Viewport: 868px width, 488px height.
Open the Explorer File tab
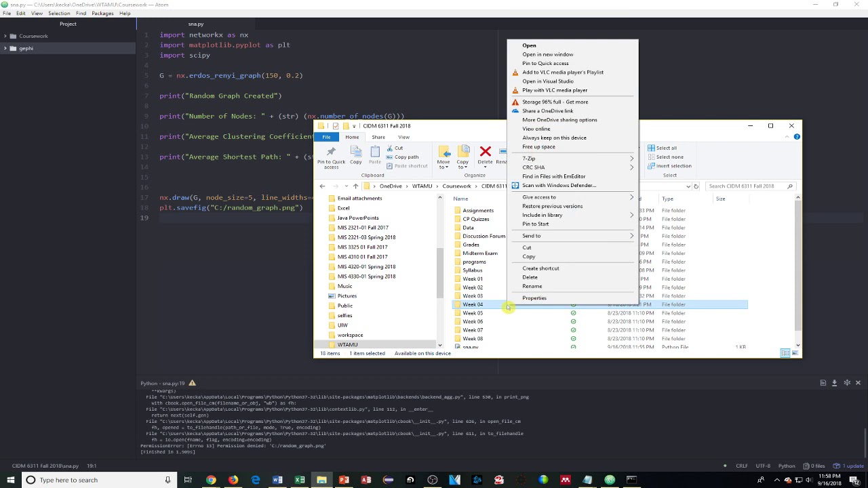(x=327, y=137)
